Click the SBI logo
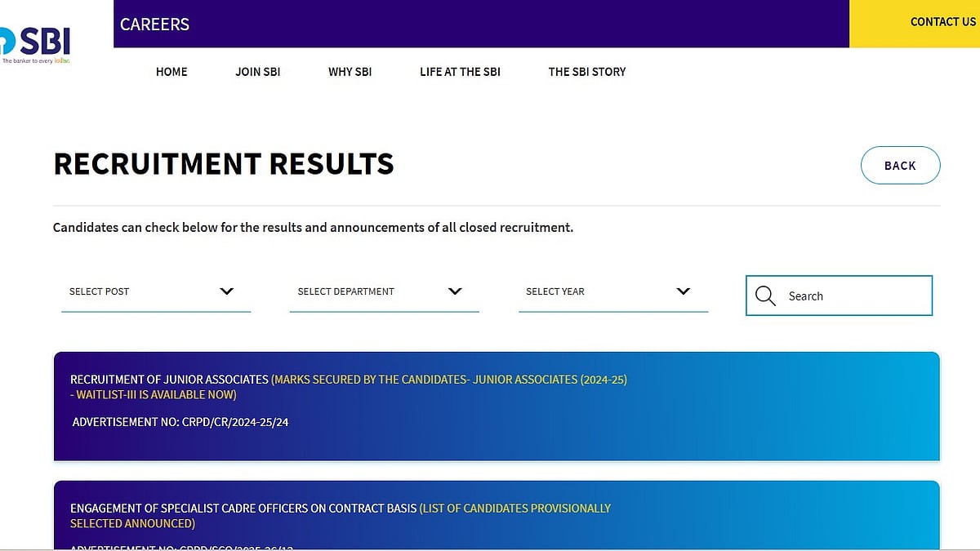Screen dimensions: 980x551 (x=37, y=38)
